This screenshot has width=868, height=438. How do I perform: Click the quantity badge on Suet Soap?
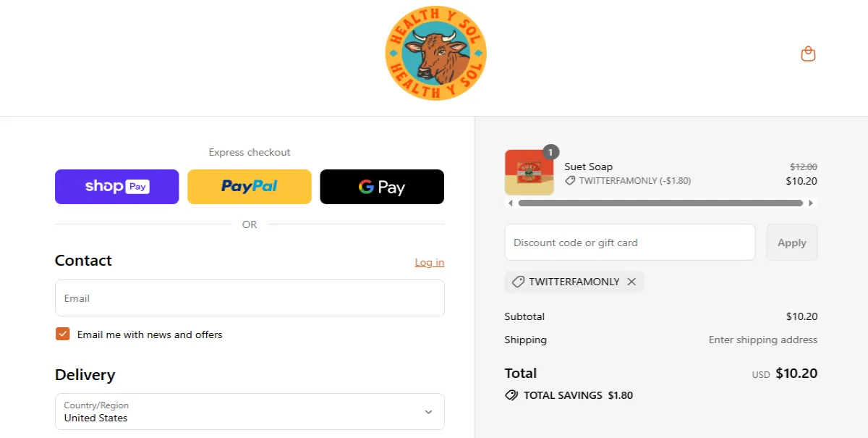(550, 152)
